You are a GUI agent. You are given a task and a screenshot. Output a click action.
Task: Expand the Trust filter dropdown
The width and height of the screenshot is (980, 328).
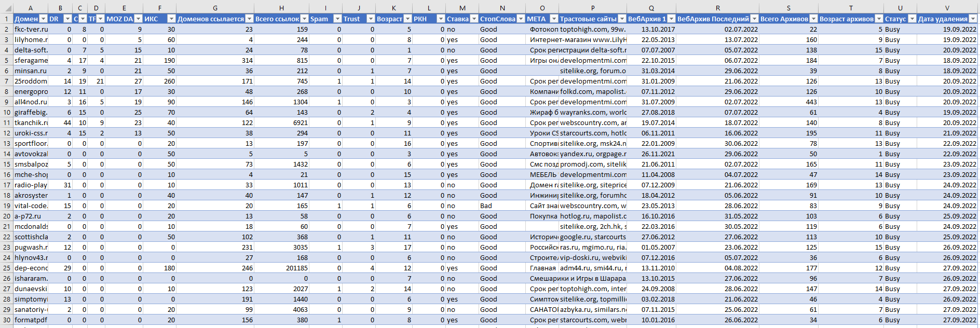370,19
